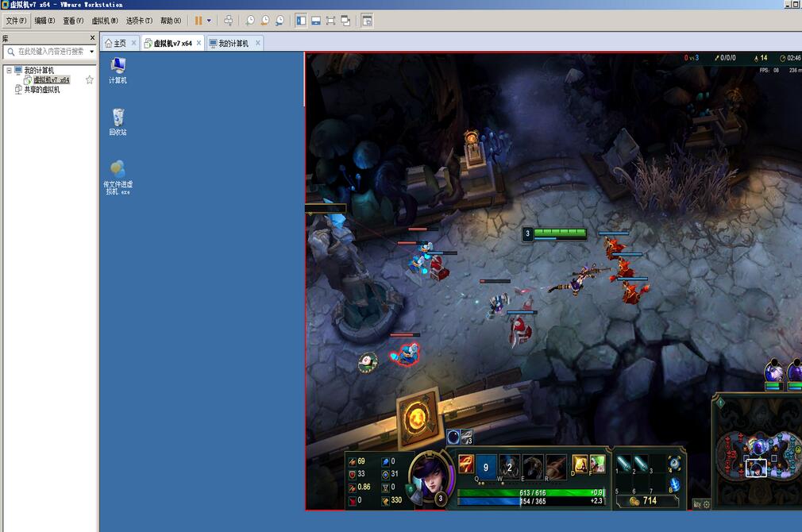Screen dimensions: 802x532
Task: Click the Q ability icon in game HUD
Action: (466, 465)
